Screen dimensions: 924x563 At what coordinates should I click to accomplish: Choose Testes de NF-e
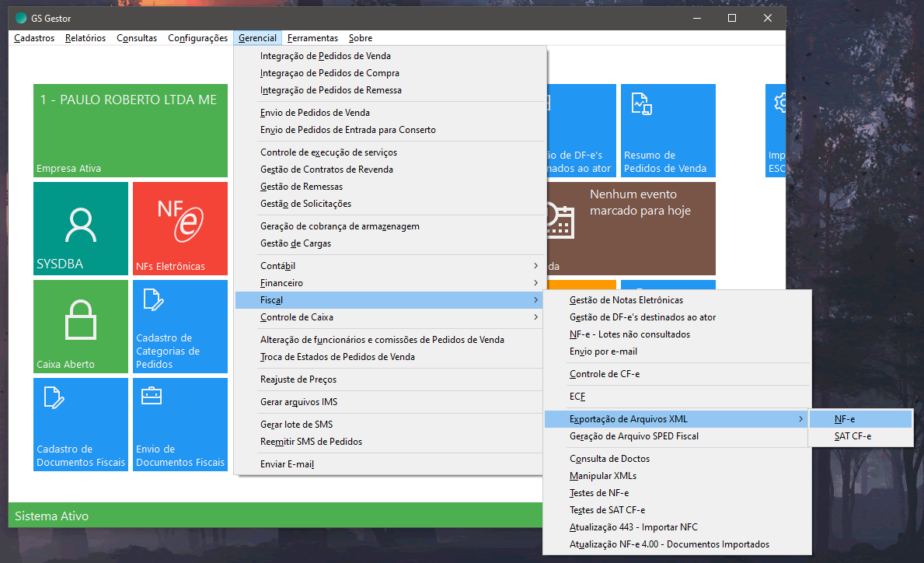pyautogui.click(x=676, y=493)
